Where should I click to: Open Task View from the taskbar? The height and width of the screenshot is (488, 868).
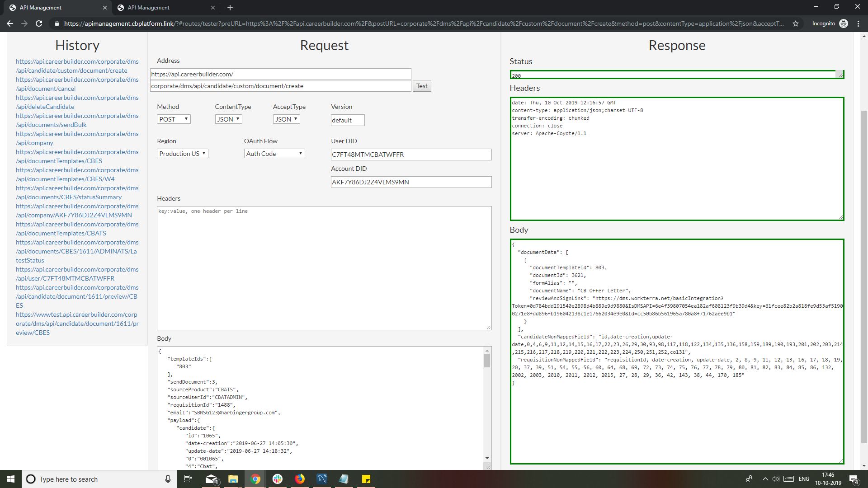coord(188,479)
